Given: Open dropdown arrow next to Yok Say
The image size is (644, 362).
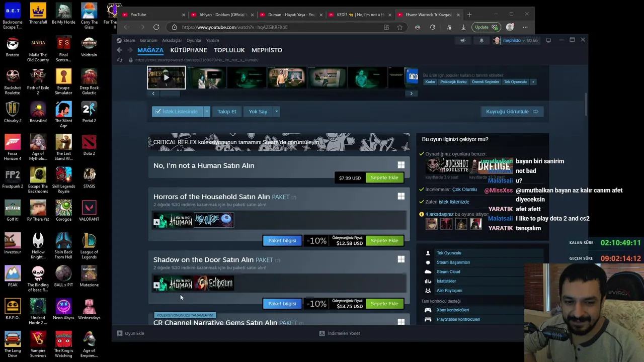Looking at the screenshot, I should [276, 112].
